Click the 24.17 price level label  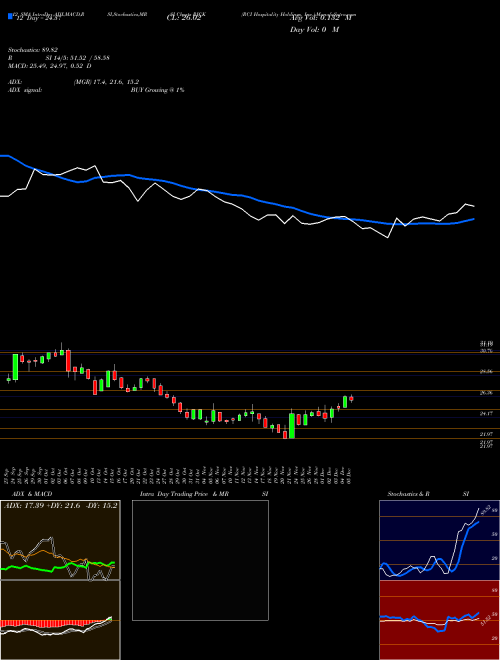tap(487, 413)
